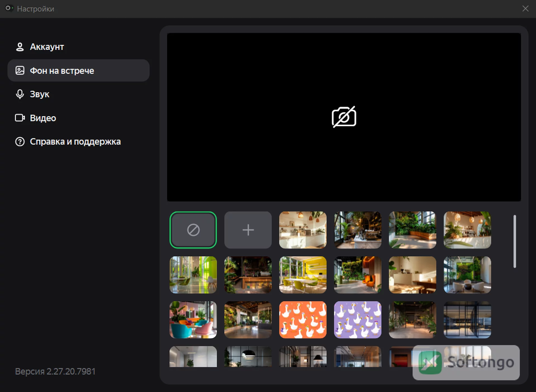Choose the purple geese pattern background
Screen dimensions: 536x392
pyautogui.click(x=358, y=320)
